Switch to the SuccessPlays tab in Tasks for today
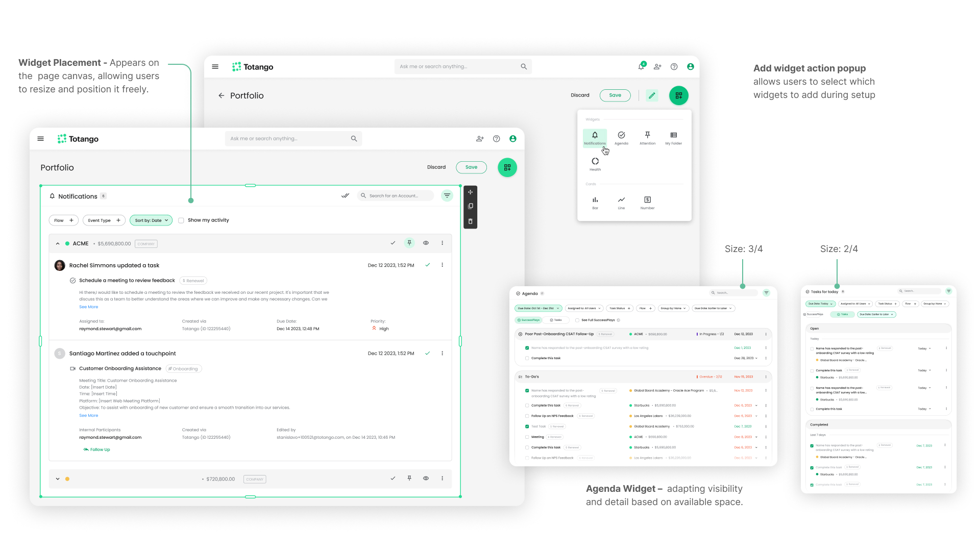980x551 pixels. point(814,314)
